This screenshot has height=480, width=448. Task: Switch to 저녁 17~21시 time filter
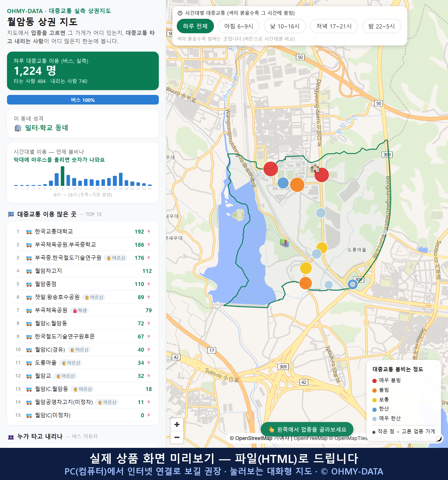(x=334, y=26)
